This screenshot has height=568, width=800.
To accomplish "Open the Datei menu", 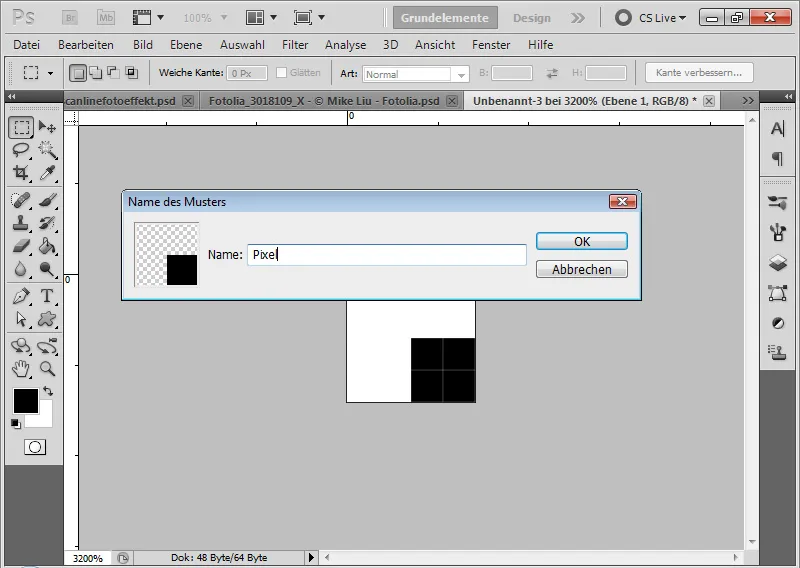I will click(27, 45).
